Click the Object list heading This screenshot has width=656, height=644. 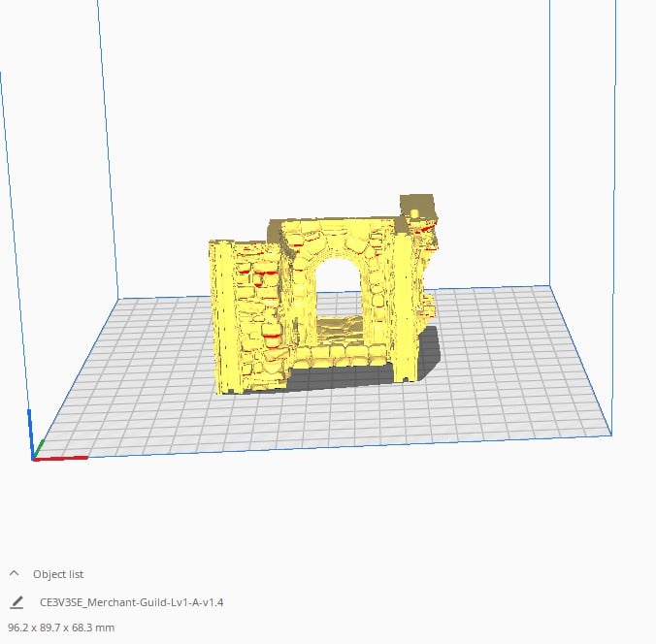point(58,574)
